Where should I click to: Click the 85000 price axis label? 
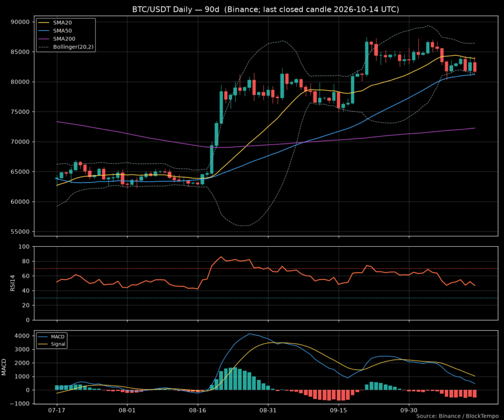20,52
